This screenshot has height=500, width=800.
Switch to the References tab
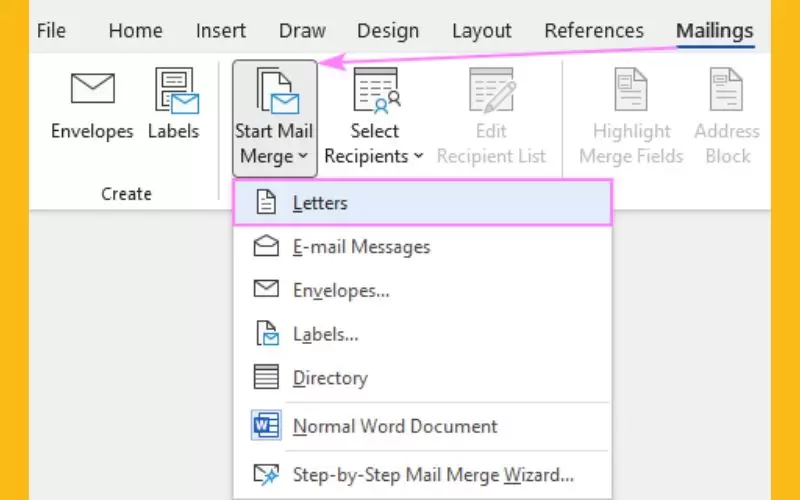pyautogui.click(x=594, y=31)
